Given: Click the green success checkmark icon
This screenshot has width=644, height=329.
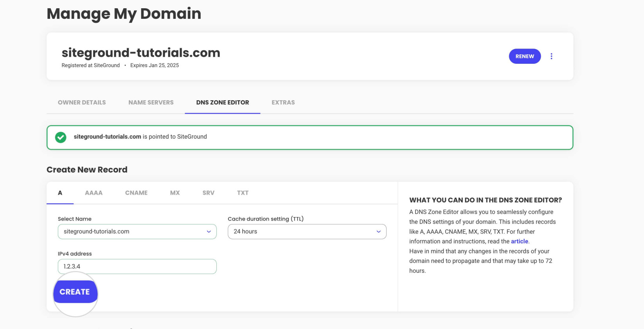Looking at the screenshot, I should [61, 137].
